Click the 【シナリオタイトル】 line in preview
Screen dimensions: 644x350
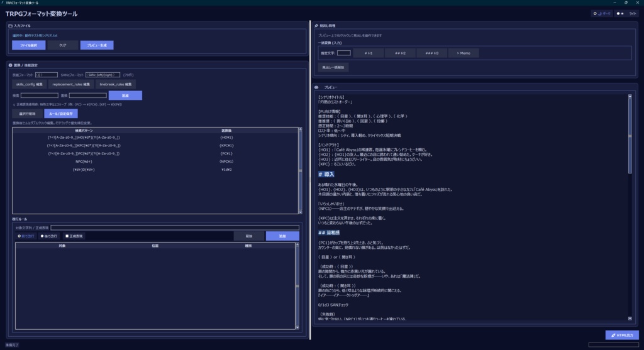point(331,97)
